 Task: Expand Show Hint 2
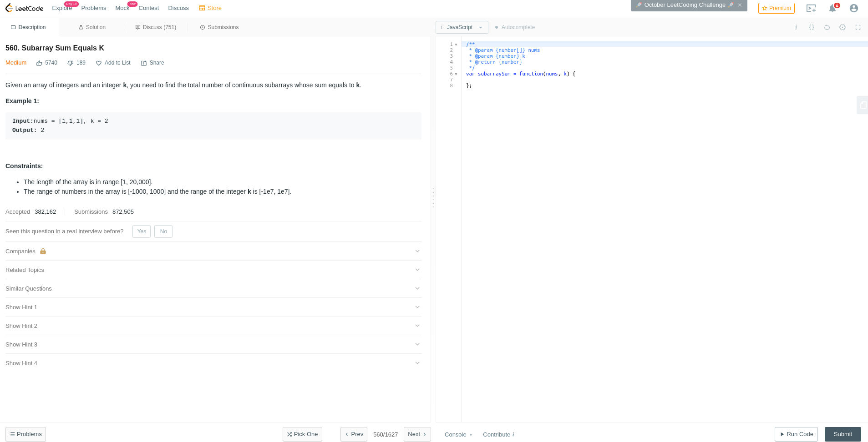(x=213, y=326)
